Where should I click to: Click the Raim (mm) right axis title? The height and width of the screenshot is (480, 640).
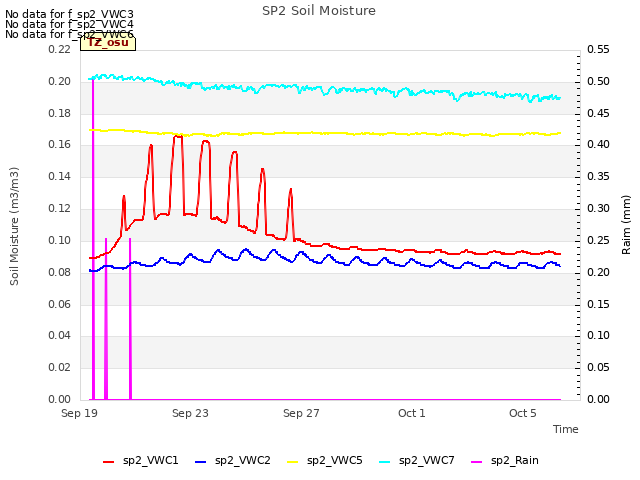(626, 225)
